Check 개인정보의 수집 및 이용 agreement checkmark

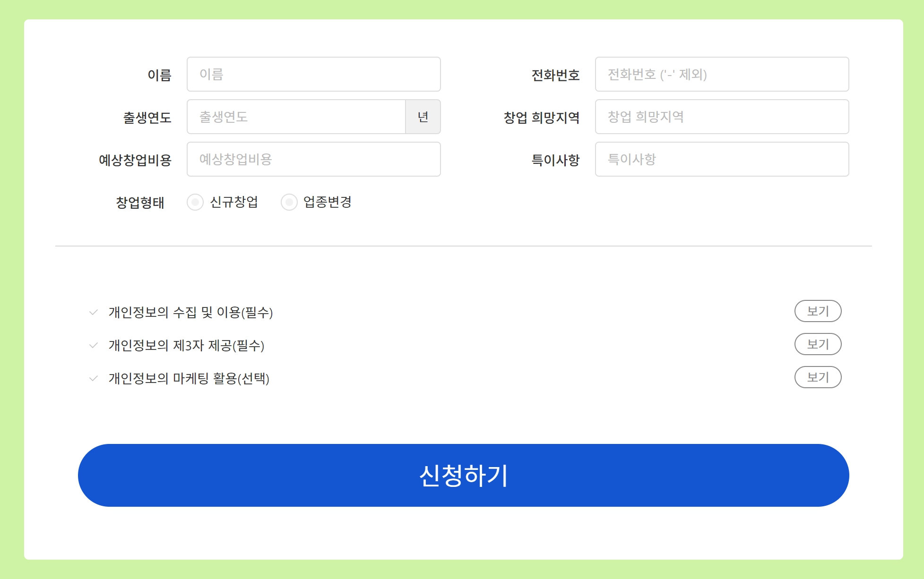(x=94, y=312)
